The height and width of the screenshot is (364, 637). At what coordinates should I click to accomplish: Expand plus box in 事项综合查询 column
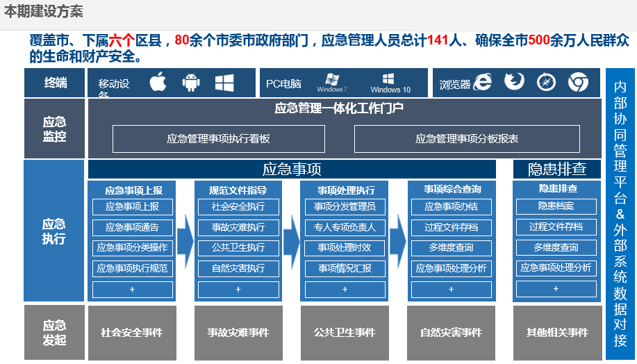(x=452, y=290)
